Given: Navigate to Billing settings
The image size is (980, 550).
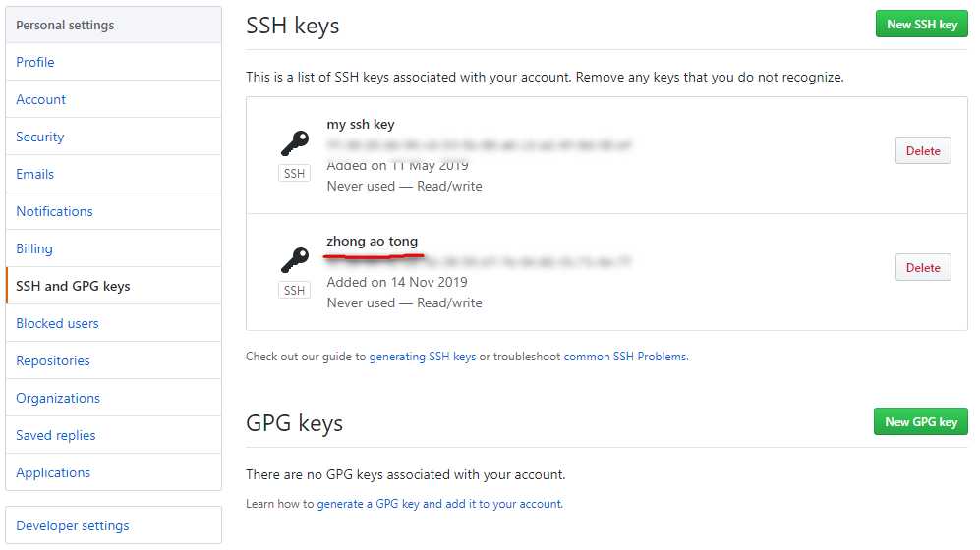Looking at the screenshot, I should 34,248.
